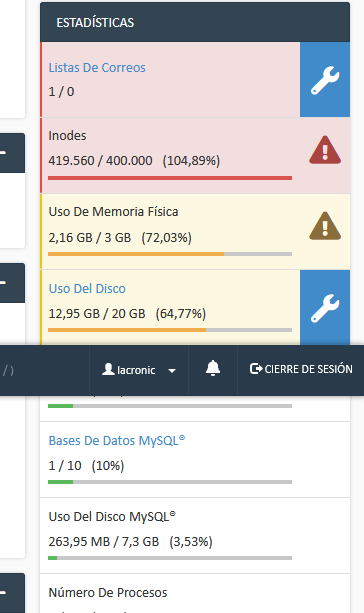364x613 pixels.
Task: Click the ESTADÍSTICAS panel header
Action: (195, 22)
